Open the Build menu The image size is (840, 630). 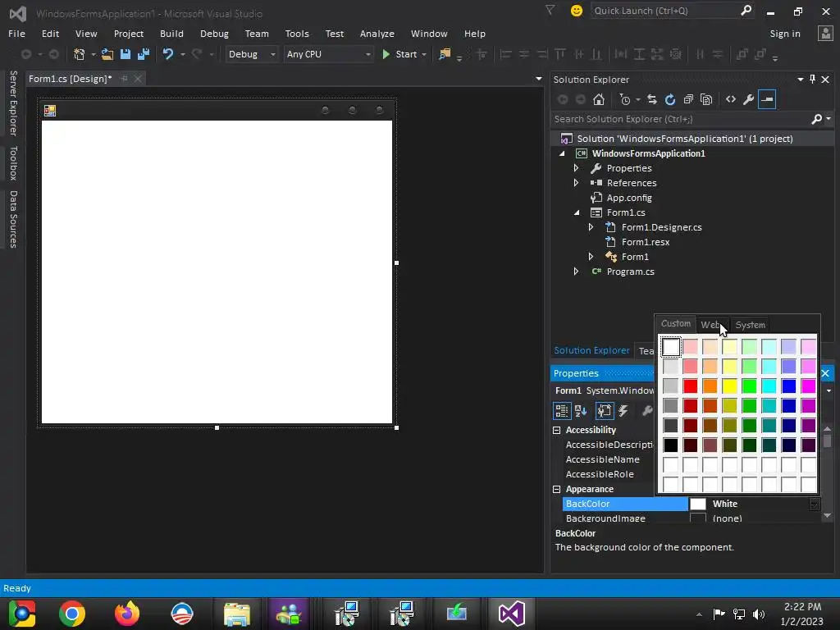point(171,34)
